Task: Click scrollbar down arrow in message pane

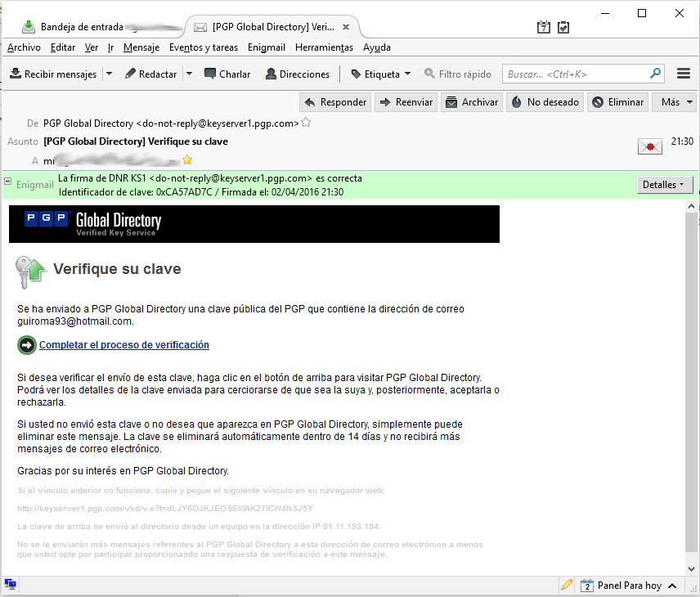Action: click(x=691, y=569)
